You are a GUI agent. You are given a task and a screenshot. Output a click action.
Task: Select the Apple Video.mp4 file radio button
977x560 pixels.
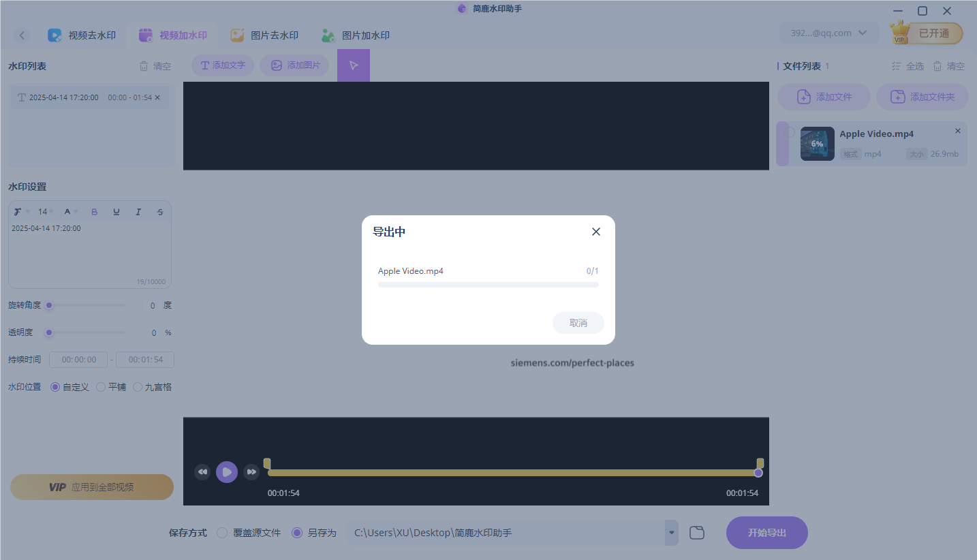pyautogui.click(x=790, y=133)
